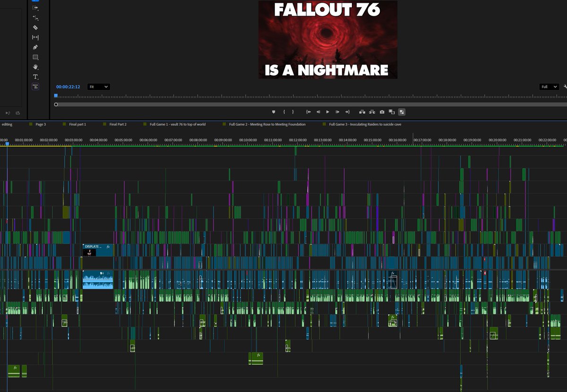This screenshot has width=567, height=392.
Task: Select the DISPLATE video clip
Action: click(x=98, y=250)
